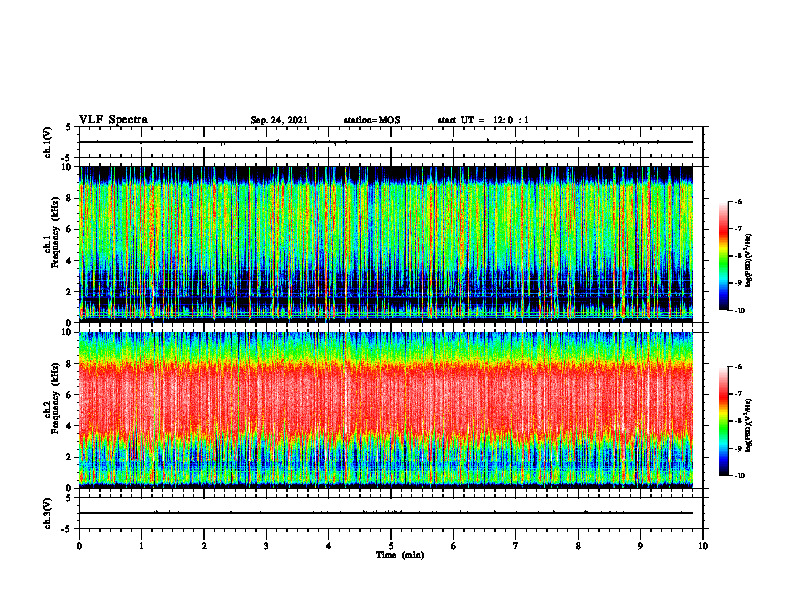The image size is (792, 612).
Task: Click the date 'Sep. 24, 2021'
Action: (x=279, y=120)
